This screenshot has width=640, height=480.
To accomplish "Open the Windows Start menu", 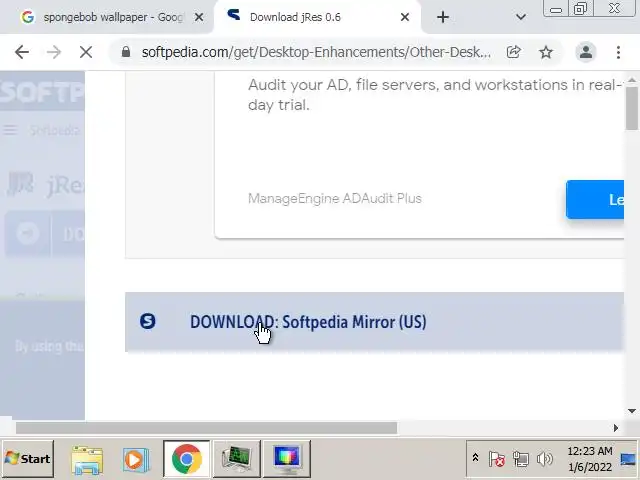I will [28, 459].
